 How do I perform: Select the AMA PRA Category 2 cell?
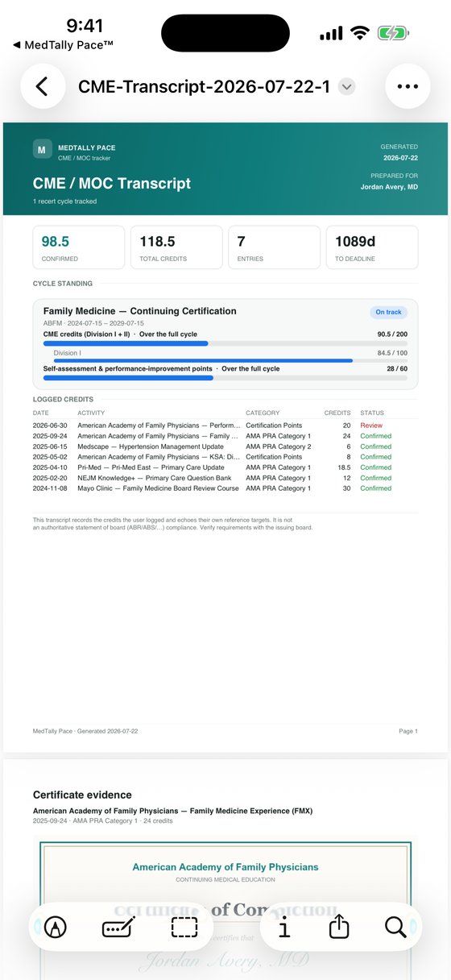(278, 446)
